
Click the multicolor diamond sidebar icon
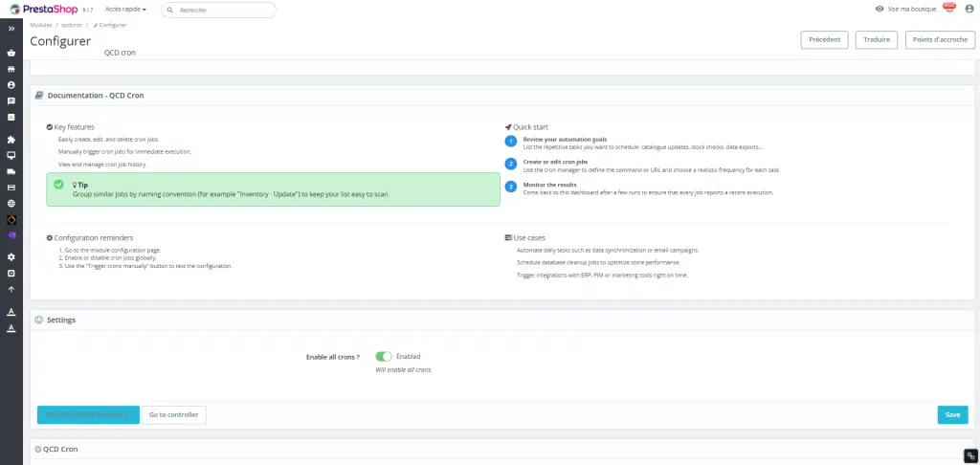[x=11, y=220]
